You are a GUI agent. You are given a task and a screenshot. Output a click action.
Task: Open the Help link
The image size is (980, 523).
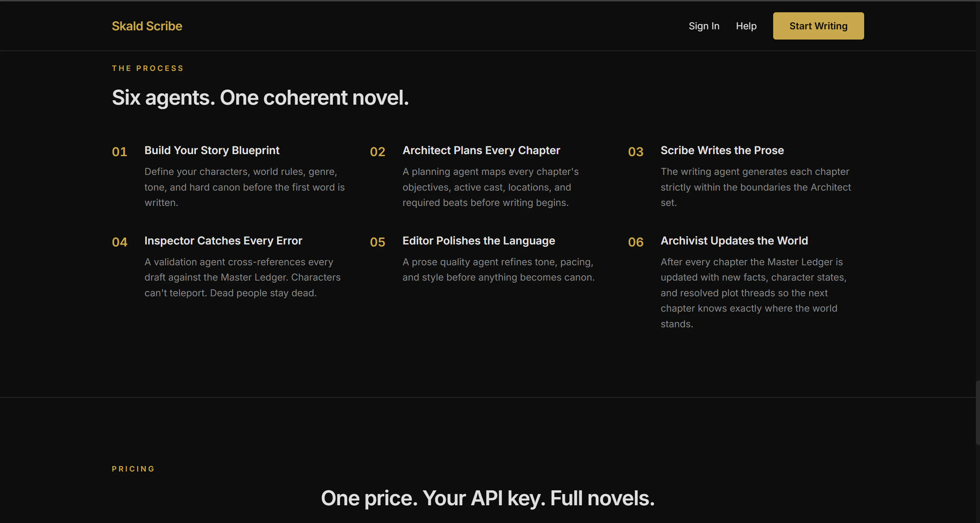(x=746, y=26)
